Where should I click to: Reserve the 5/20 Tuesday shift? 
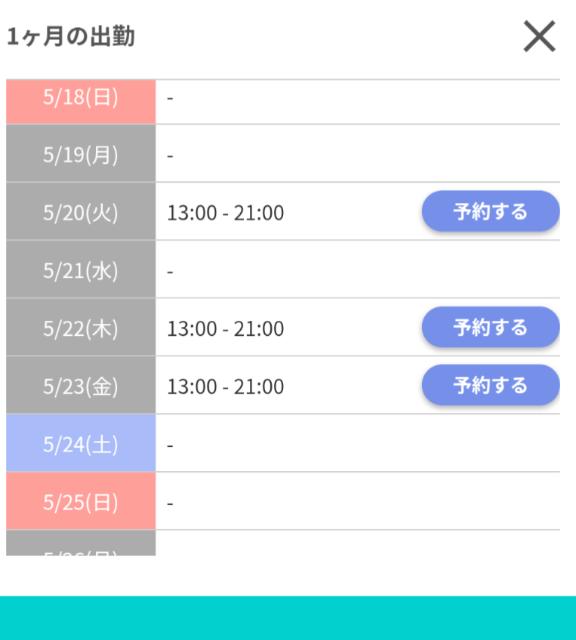(491, 211)
